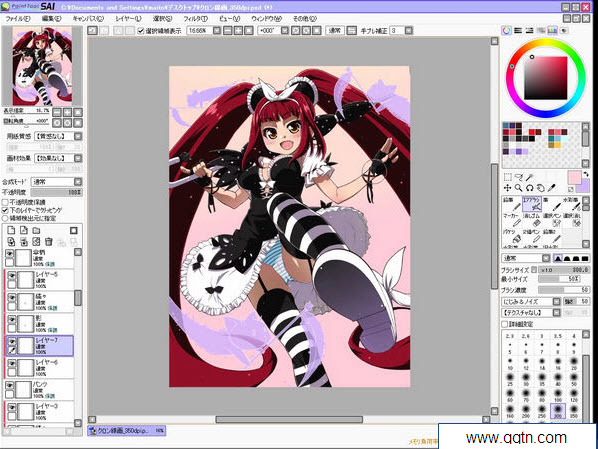Viewport: 598px width, 449px height.
Task: Delete layer using the trash can icon
Action: pyautogui.click(x=48, y=241)
